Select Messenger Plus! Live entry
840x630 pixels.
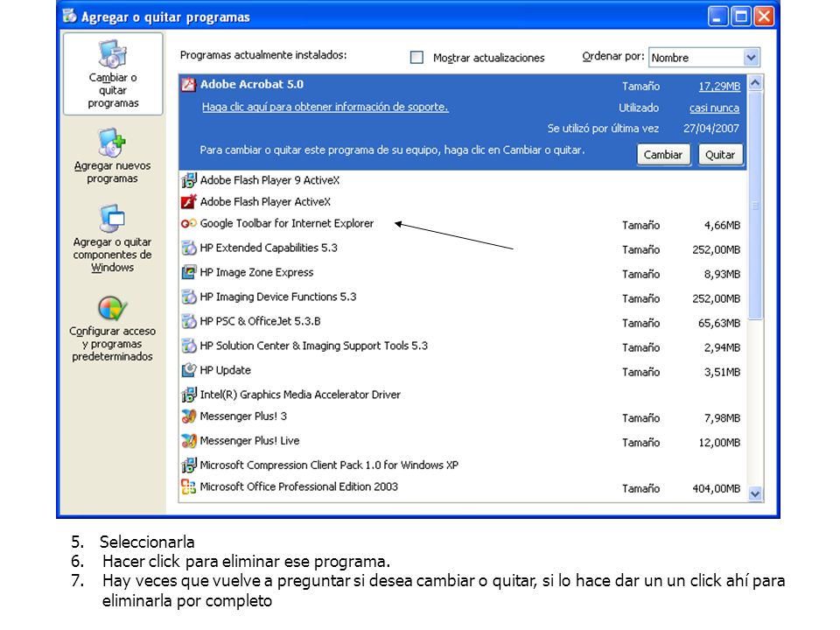463,441
